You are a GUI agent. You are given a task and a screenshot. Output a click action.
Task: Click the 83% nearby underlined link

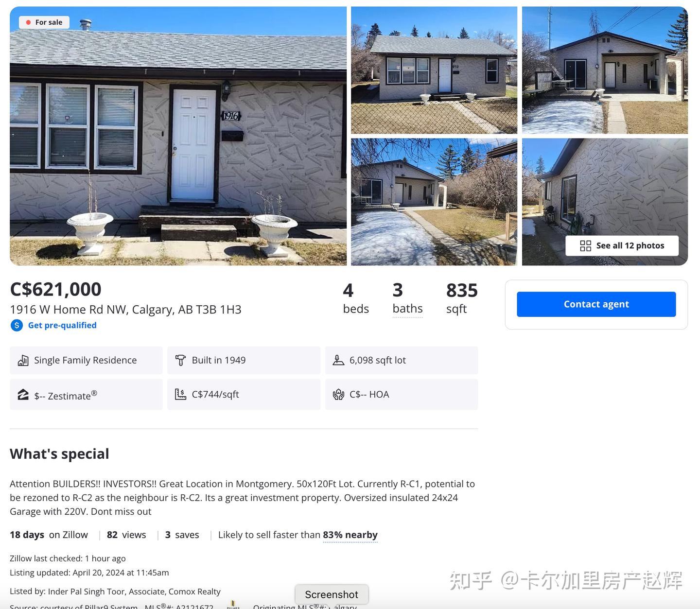pos(350,535)
